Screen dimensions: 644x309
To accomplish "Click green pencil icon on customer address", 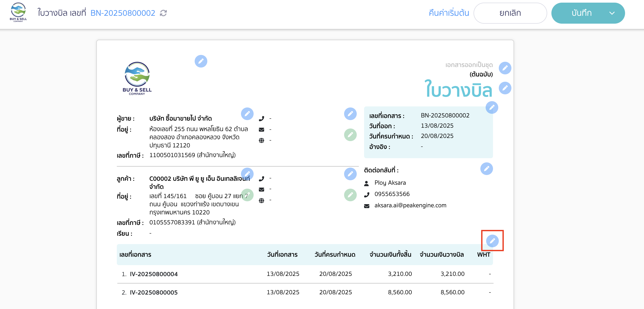I will (x=247, y=195).
